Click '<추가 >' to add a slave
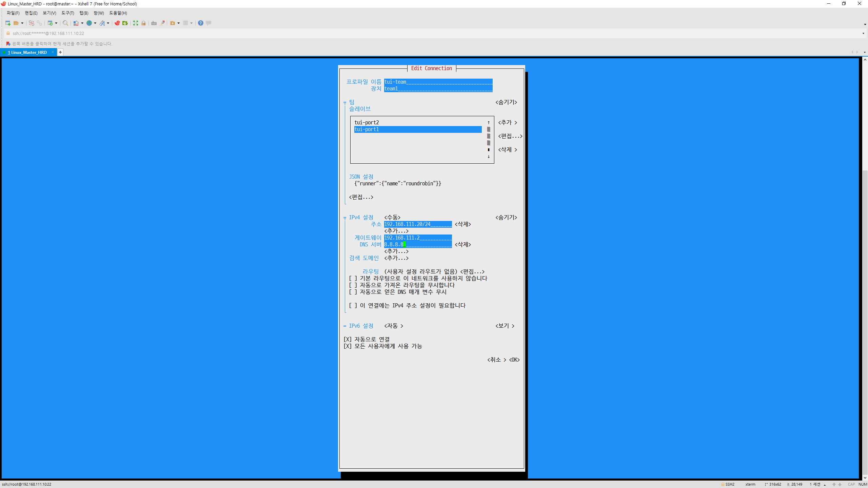This screenshot has height=488, width=868. 507,122
